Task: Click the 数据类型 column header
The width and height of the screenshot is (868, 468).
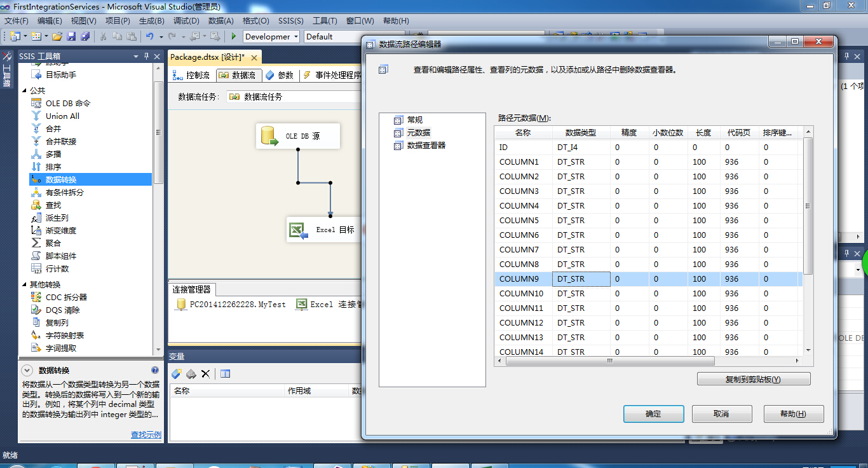Action: [x=581, y=132]
